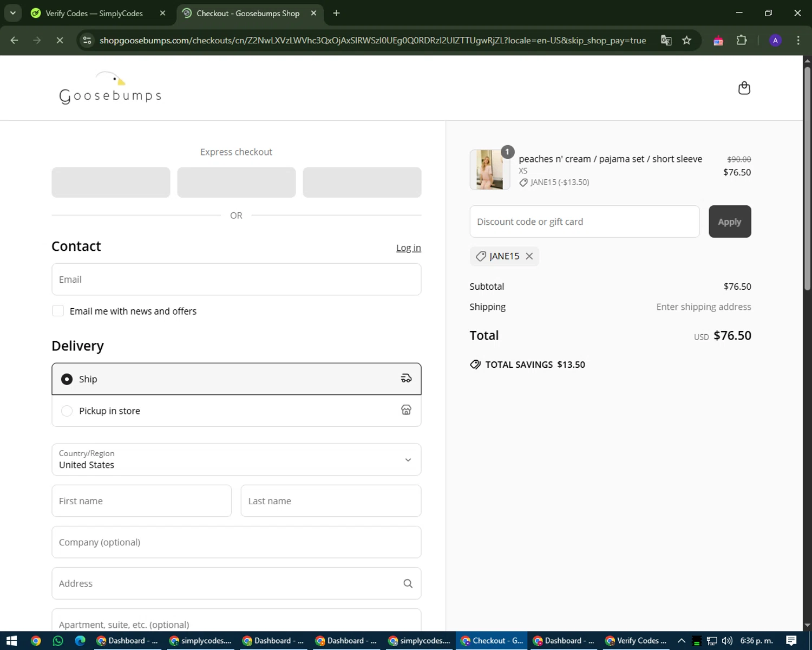The width and height of the screenshot is (812, 650).
Task: Click the Company (optional) field
Action: click(237, 542)
